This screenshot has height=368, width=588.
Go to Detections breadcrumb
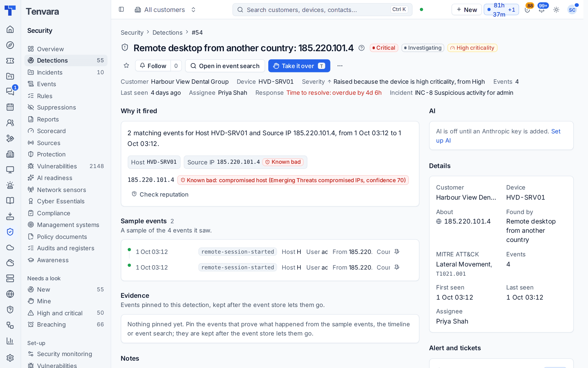pyautogui.click(x=167, y=33)
